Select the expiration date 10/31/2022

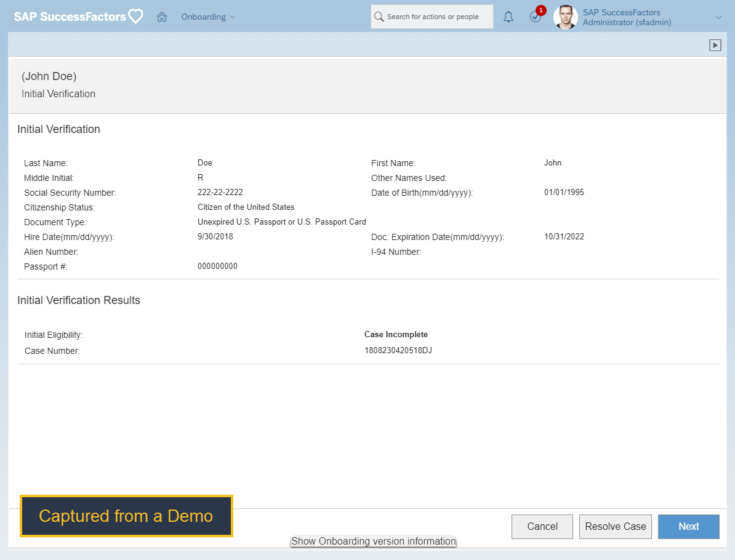pyautogui.click(x=564, y=237)
